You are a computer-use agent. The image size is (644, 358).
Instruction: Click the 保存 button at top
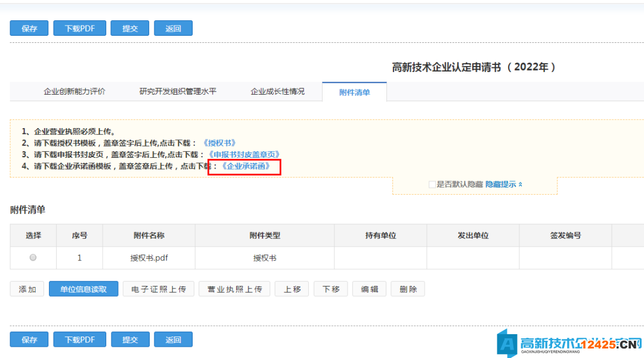[x=29, y=27]
